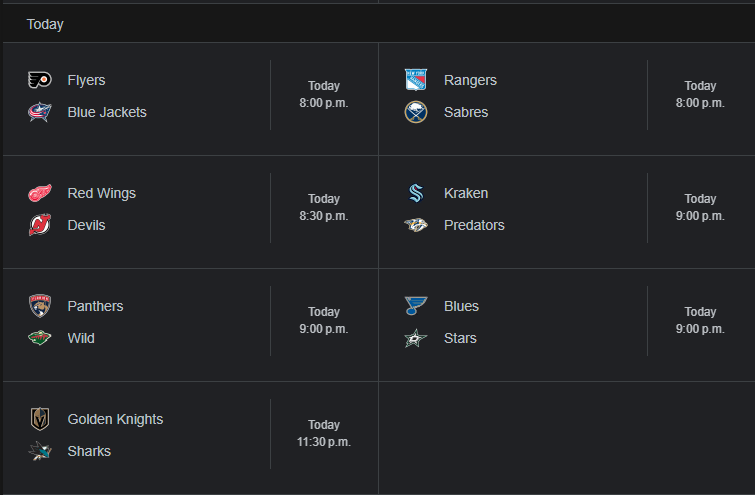Click the Sharks team logo
Viewport: 755px width, 495px height.
click(40, 451)
